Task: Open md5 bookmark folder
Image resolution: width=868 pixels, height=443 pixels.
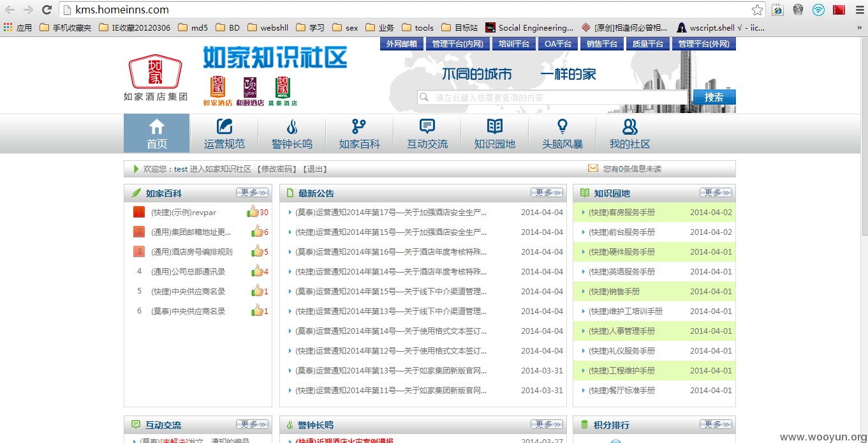Action: tap(193, 27)
